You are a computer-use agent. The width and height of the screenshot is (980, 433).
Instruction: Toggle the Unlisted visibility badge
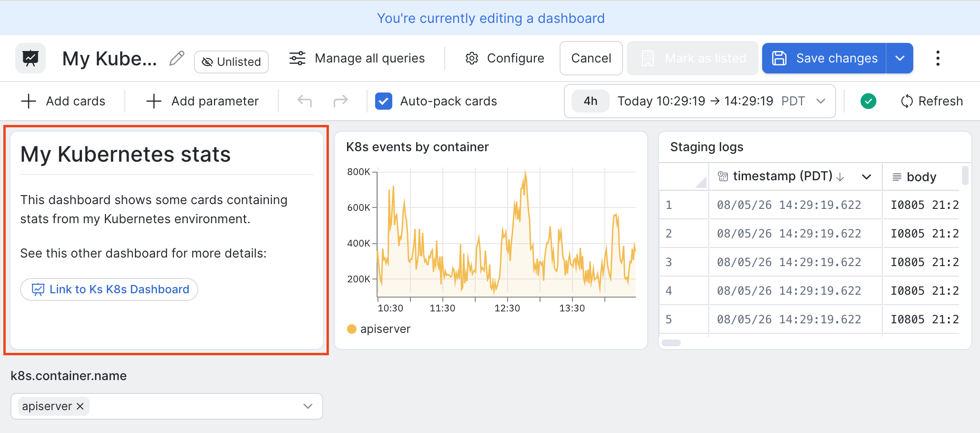pos(232,62)
